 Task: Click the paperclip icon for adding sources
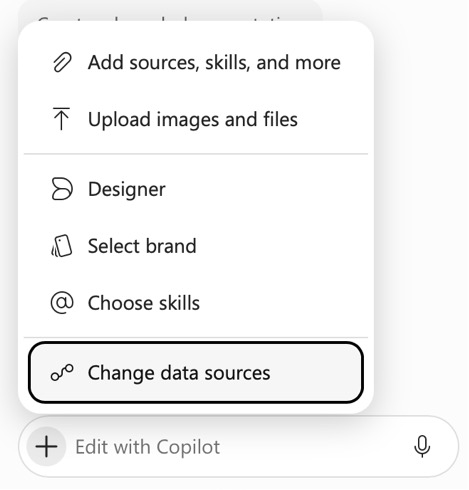click(x=62, y=62)
